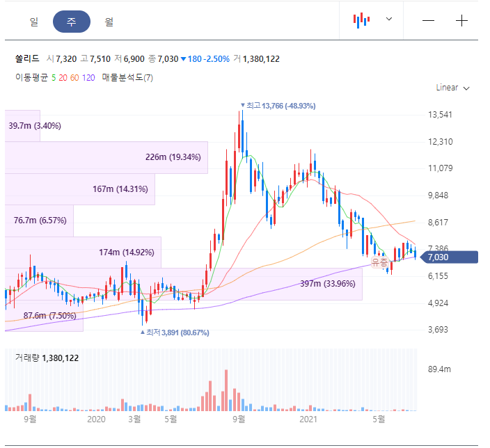Click the 최저 3,891 low marker
This screenshot has height=448, width=490.
(x=175, y=333)
